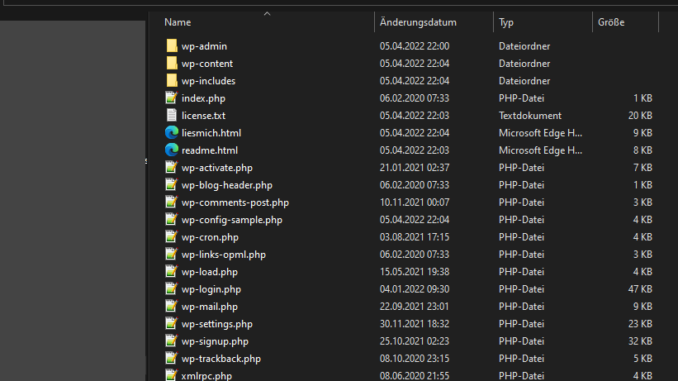Click the Edge icon of liesmich.html
The height and width of the screenshot is (381, 678).
[172, 132]
